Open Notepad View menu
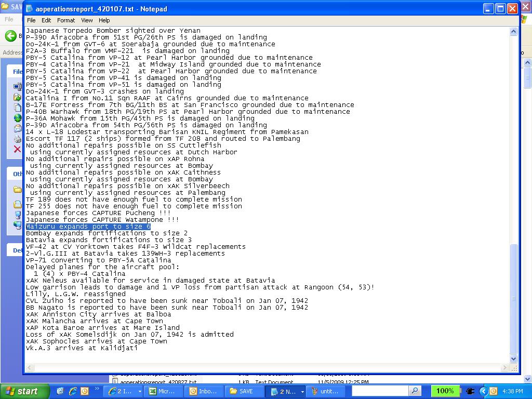Screen dimensions: 532x399 pos(87,20)
